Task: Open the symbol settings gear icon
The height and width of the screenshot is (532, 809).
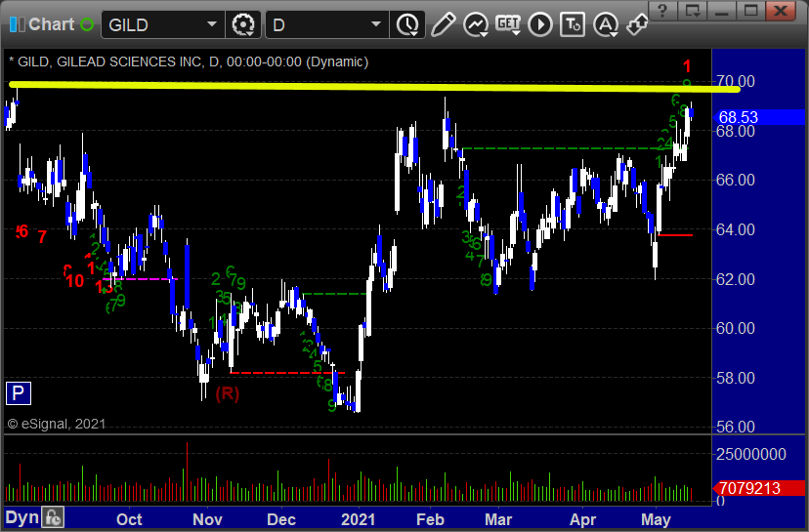Action: tap(243, 24)
